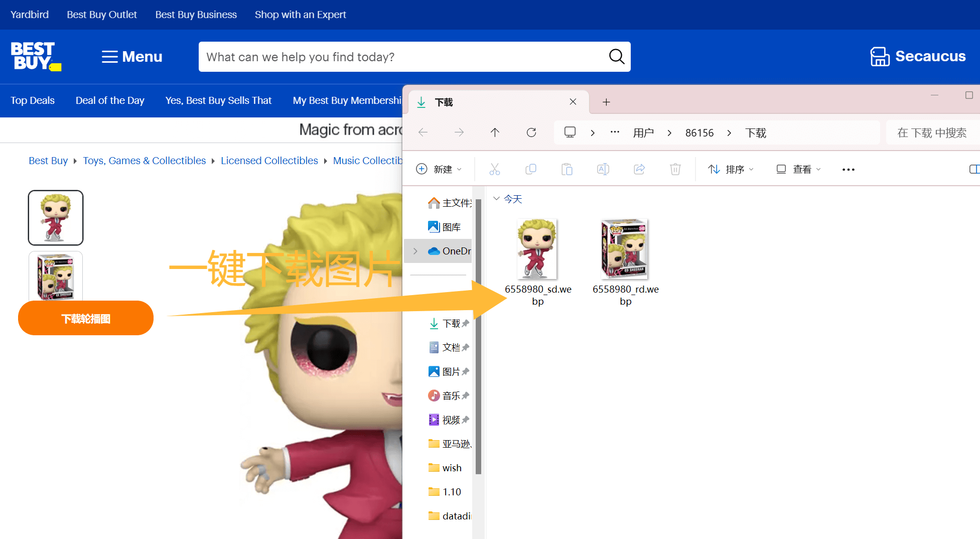This screenshot has width=980, height=539.
Task: Refresh the Explorer folder view
Action: (531, 132)
